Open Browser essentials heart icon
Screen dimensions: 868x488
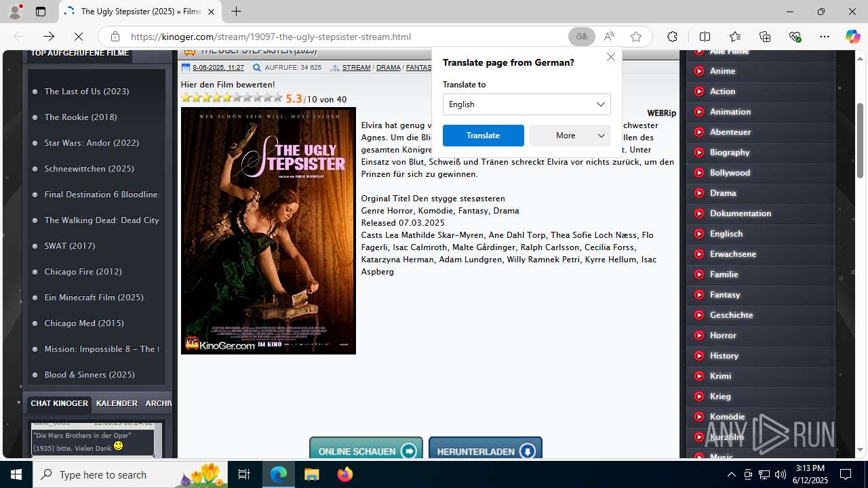795,37
